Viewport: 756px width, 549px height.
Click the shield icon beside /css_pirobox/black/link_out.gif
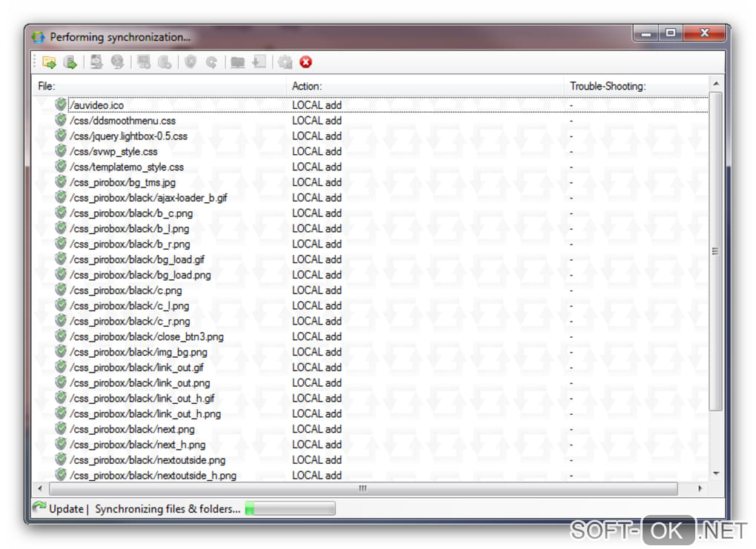pos(61,366)
